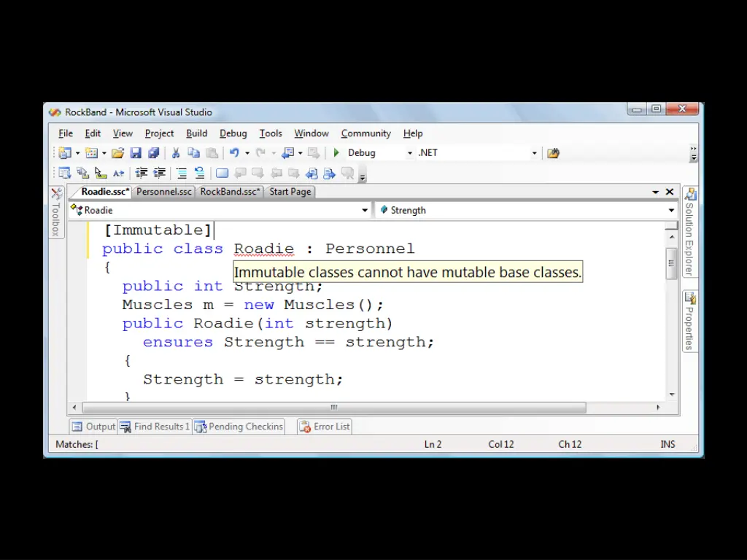Image resolution: width=747 pixels, height=560 pixels.
Task: Undo the last edit with the Undo arrow
Action: coord(234,153)
